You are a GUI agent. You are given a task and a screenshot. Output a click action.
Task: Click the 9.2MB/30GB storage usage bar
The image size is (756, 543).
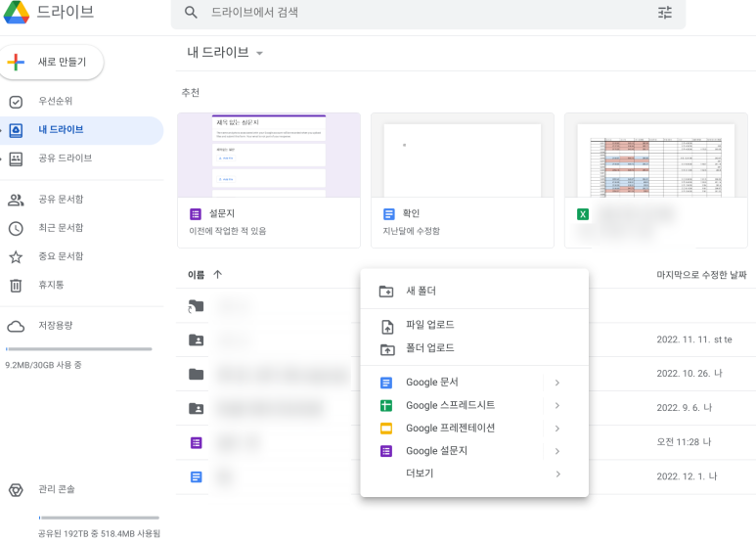pyautogui.click(x=78, y=348)
